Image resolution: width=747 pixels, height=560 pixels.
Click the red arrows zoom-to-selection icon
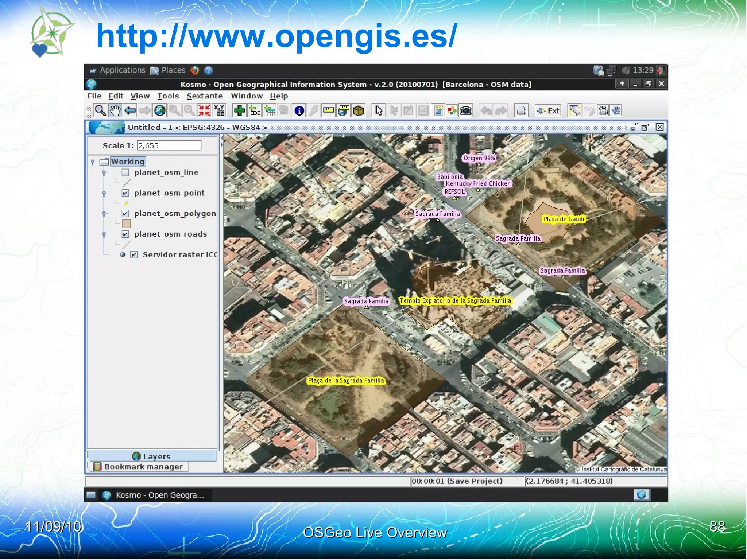[x=204, y=110]
